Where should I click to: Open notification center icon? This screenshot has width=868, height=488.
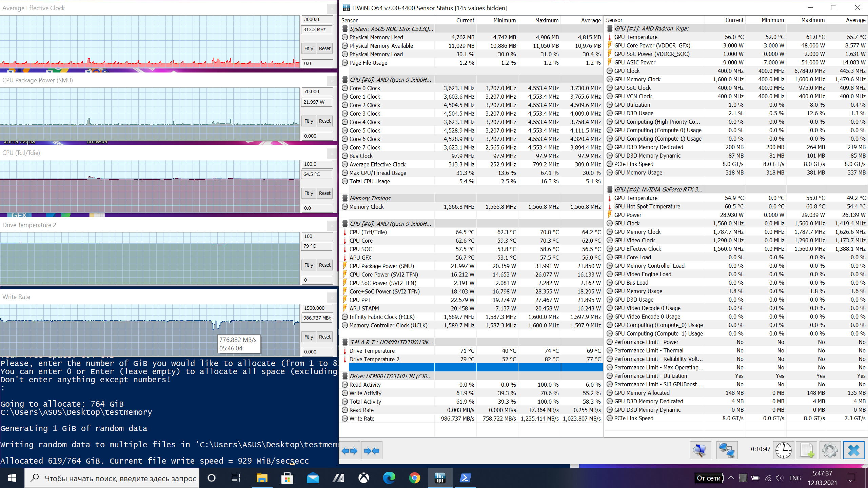[x=851, y=478]
